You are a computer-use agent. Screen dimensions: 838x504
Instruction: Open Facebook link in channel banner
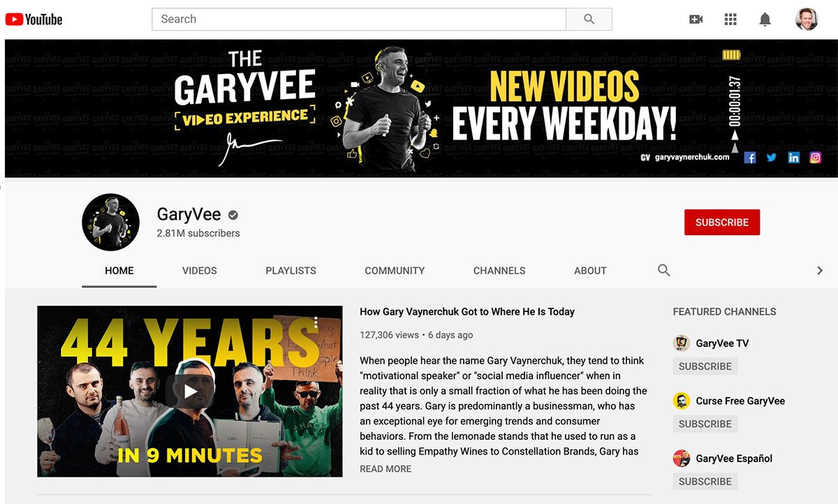(750, 158)
